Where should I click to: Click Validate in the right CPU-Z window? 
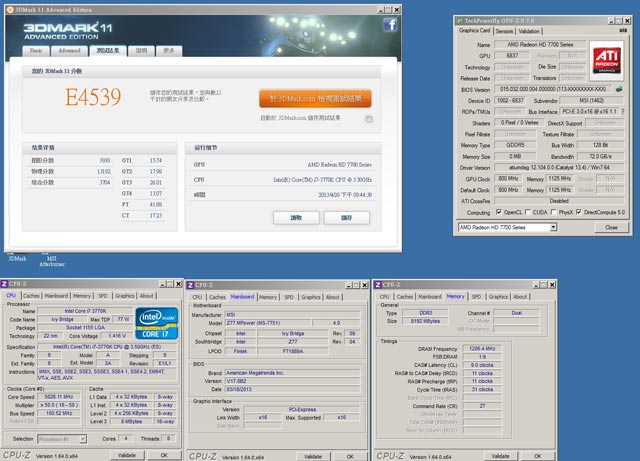[x=500, y=456]
